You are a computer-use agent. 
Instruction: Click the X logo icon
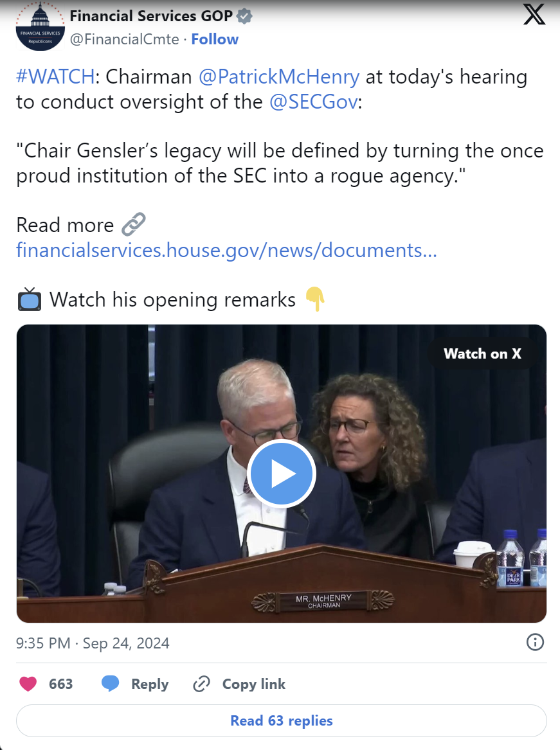534,14
